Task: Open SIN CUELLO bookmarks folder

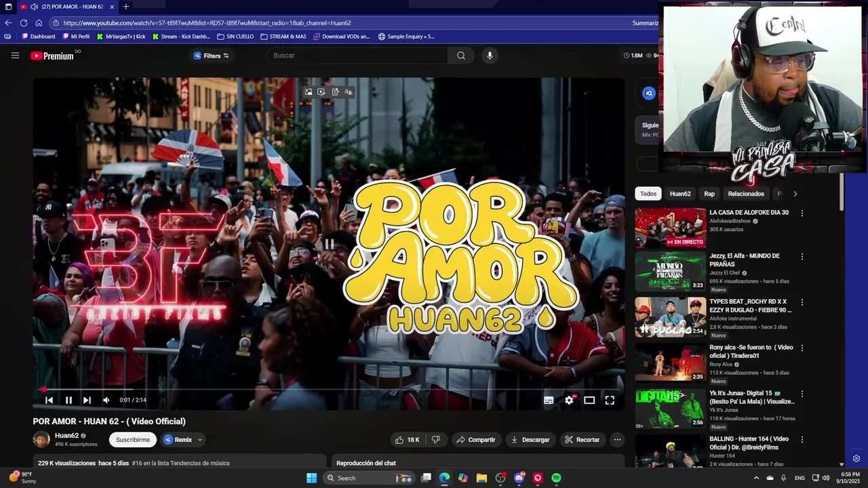Action: (235, 37)
